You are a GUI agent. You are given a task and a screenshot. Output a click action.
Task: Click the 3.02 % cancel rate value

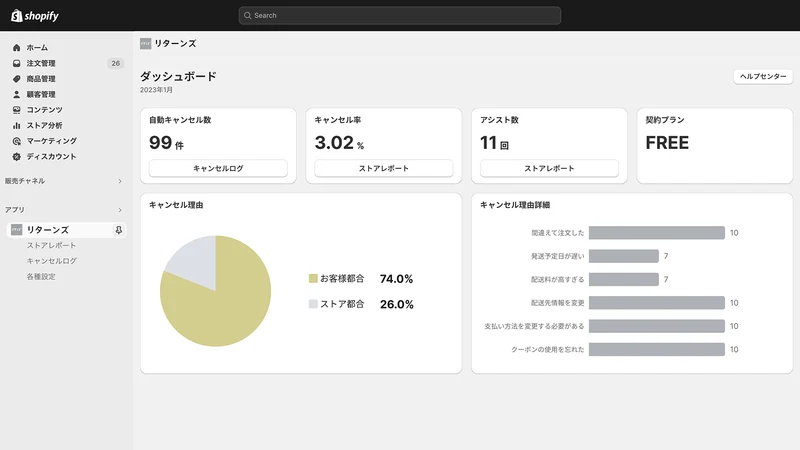tap(339, 143)
